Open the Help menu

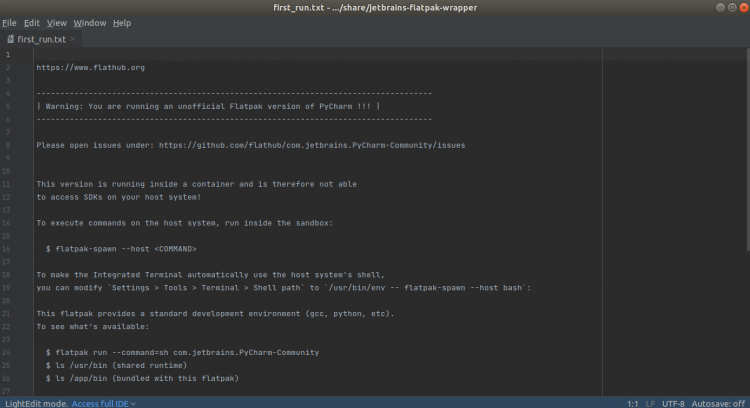point(121,23)
